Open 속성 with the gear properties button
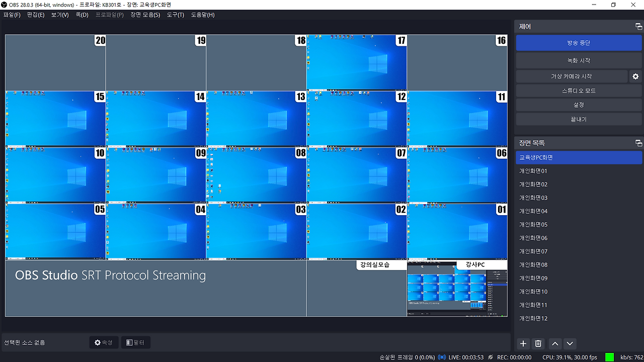 pos(104,342)
